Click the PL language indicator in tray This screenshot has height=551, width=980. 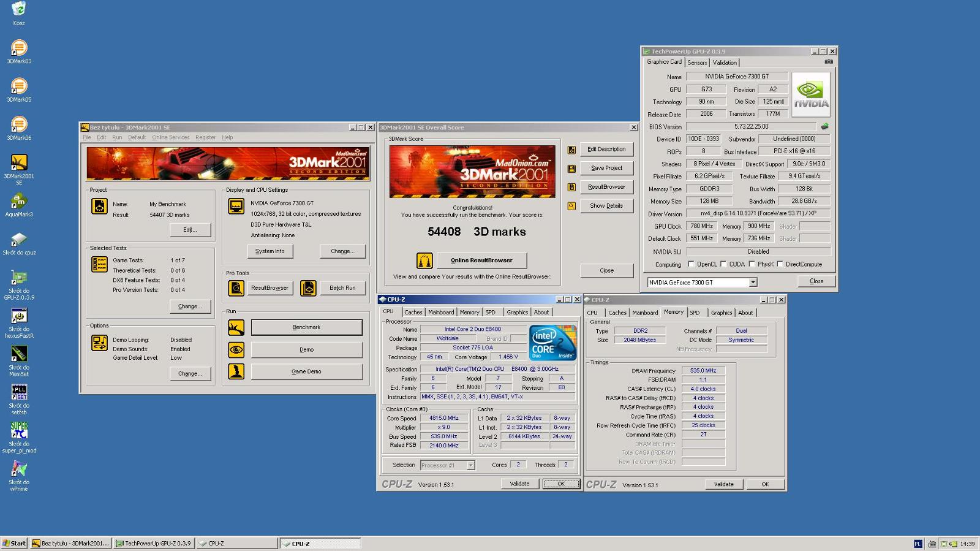(x=918, y=544)
